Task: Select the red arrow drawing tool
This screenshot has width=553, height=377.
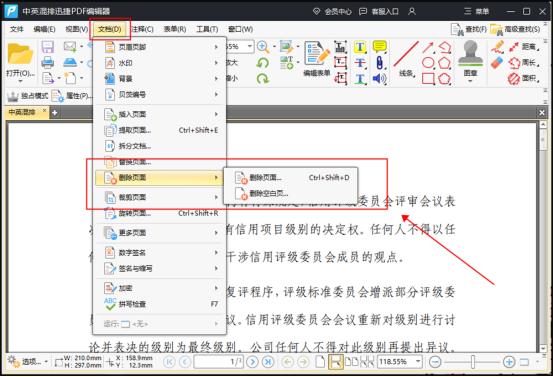Action: (428, 47)
